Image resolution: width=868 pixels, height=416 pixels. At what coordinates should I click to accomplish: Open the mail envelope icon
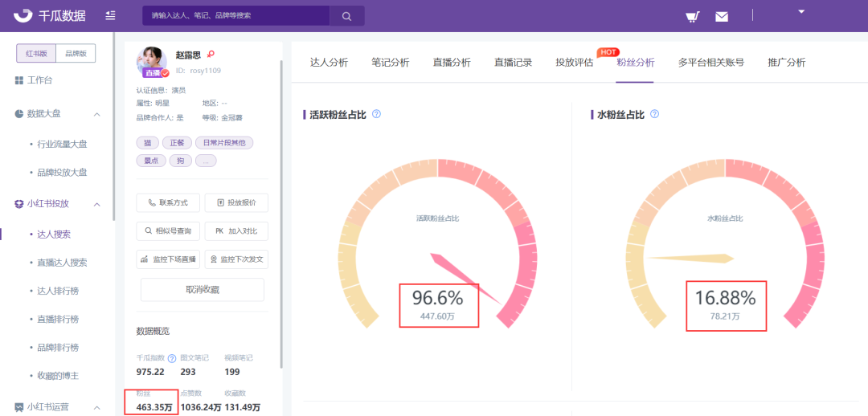point(721,17)
